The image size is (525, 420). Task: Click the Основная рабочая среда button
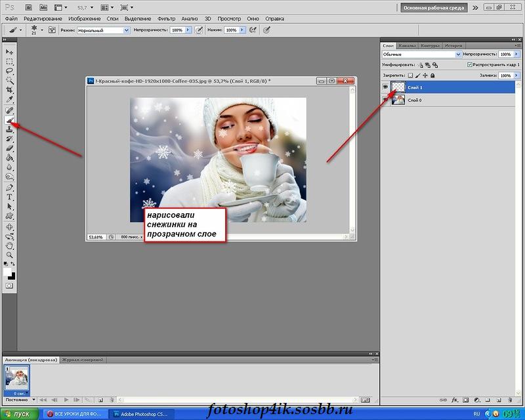(x=434, y=8)
